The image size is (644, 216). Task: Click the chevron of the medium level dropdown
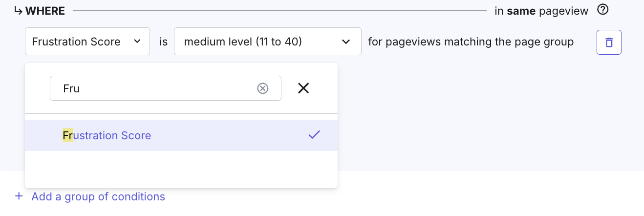pos(346,42)
